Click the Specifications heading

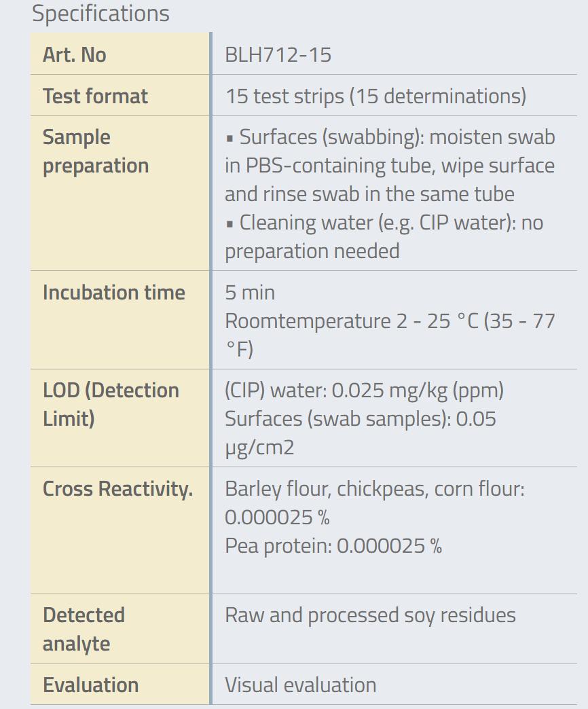tap(100, 14)
